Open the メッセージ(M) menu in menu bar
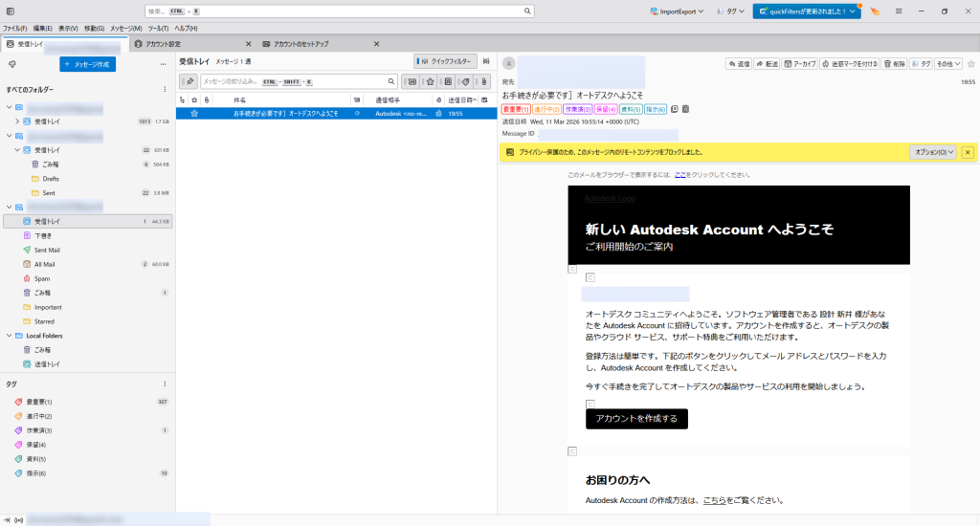The height and width of the screenshot is (526, 980). coord(125,29)
